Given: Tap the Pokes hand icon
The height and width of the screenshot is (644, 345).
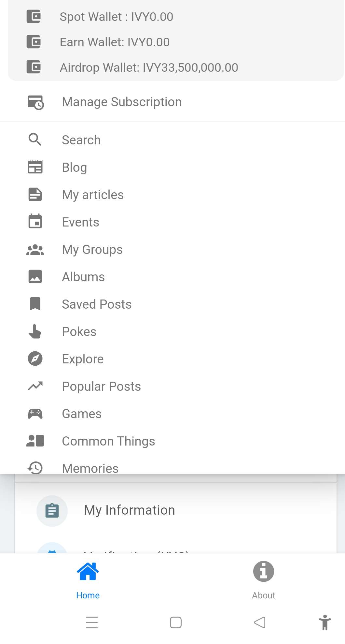Looking at the screenshot, I should coord(35,331).
